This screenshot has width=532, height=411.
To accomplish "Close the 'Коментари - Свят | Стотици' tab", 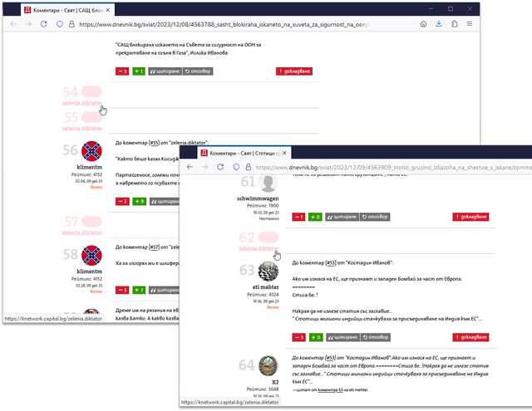I will (284, 153).
